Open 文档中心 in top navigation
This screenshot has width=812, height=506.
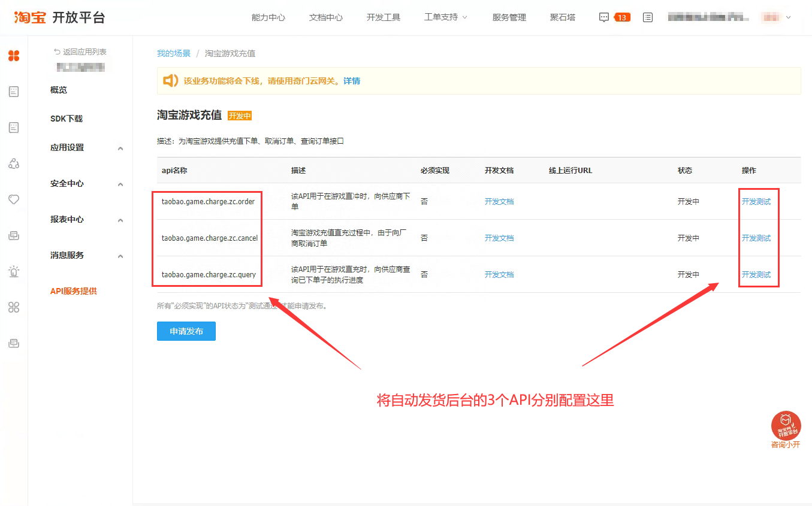326,17
